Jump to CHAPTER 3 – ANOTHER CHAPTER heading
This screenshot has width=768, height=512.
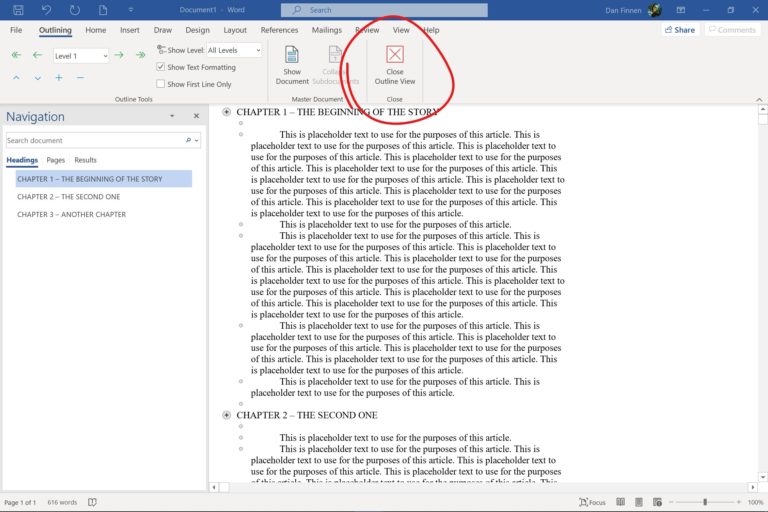tap(71, 214)
